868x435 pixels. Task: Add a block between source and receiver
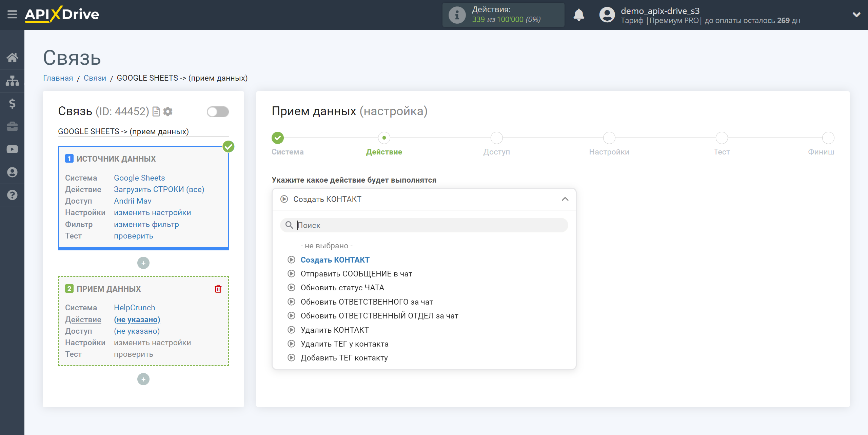[x=143, y=263]
